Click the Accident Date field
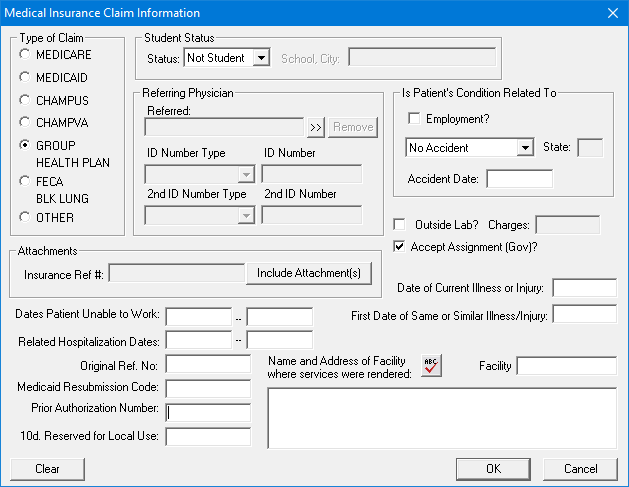The height and width of the screenshot is (487, 629). [x=519, y=180]
